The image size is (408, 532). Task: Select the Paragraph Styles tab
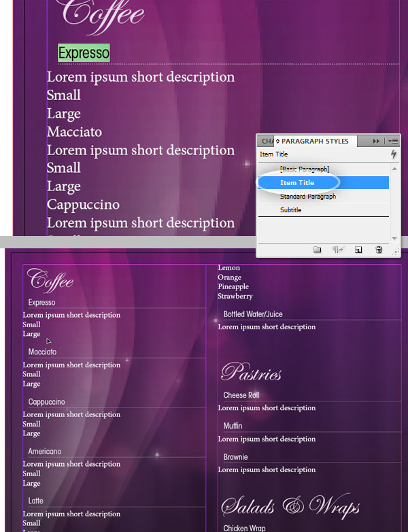tap(315, 141)
